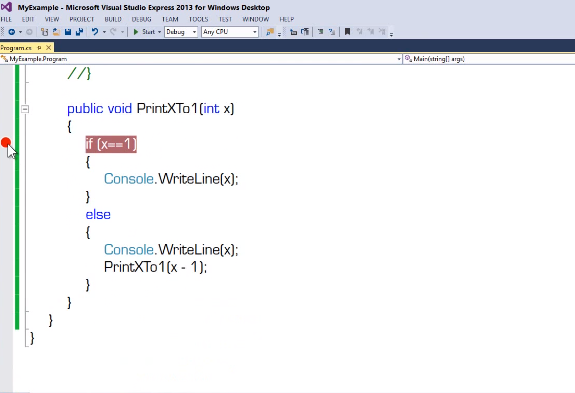Click the PrintXTo1(x - 1); recursive call
Screen dimensions: 575x393
tap(155, 267)
